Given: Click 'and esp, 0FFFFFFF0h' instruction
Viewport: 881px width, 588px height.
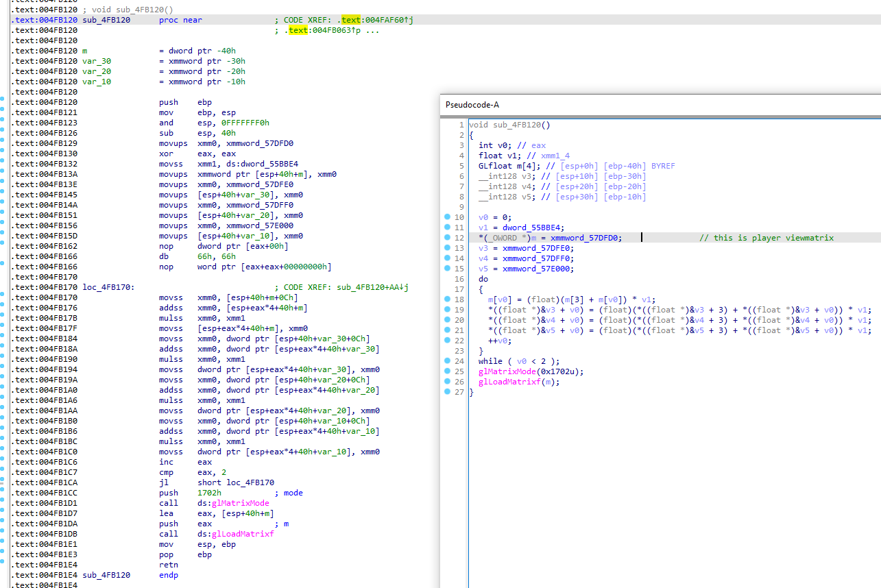Looking at the screenshot, I should tap(214, 123).
